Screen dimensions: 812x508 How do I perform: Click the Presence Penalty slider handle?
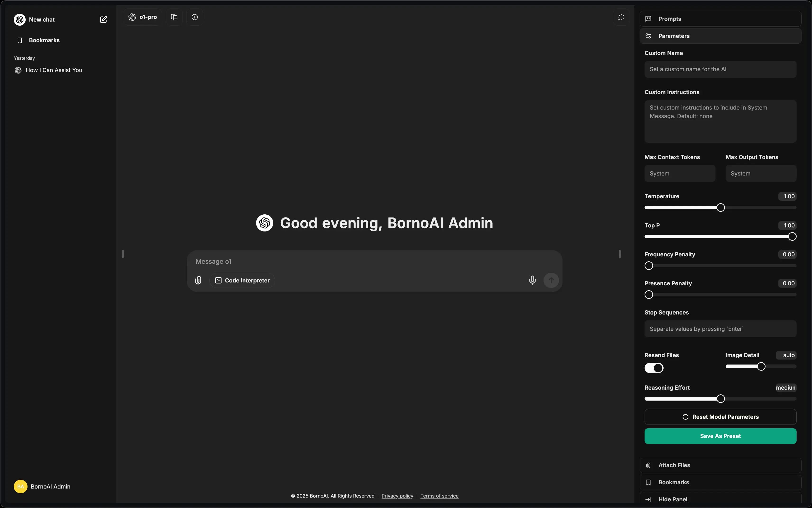pyautogui.click(x=649, y=295)
